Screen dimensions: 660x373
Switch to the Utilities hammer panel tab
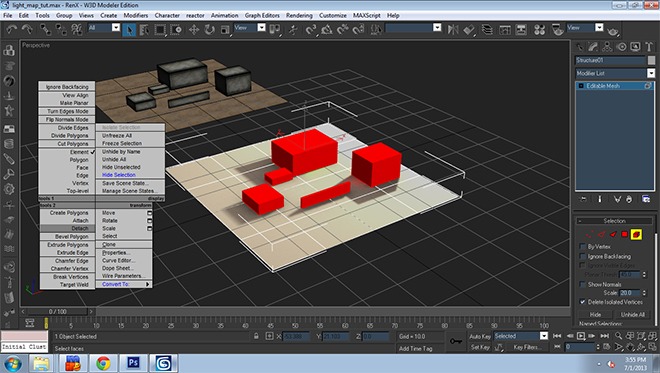[649, 47]
